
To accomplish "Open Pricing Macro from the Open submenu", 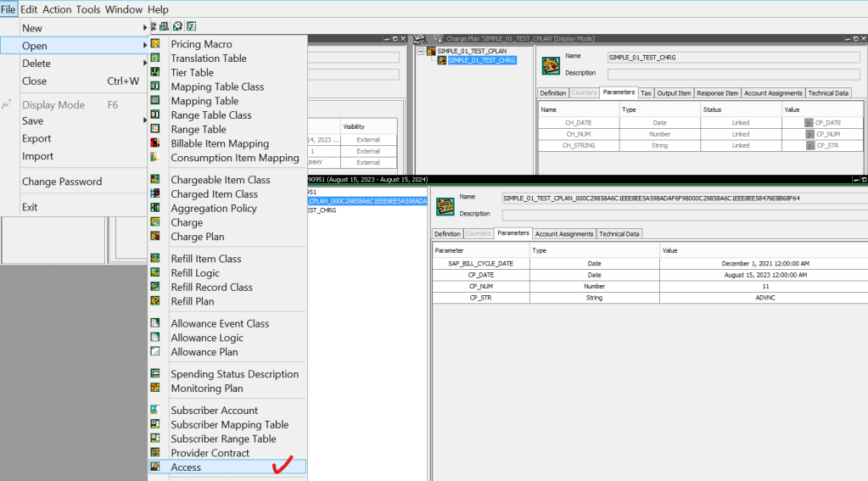I will [201, 44].
